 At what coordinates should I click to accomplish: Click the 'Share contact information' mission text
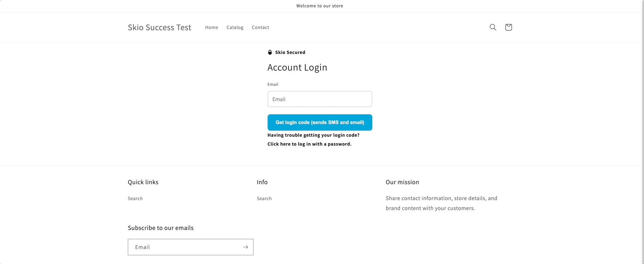coord(441,203)
